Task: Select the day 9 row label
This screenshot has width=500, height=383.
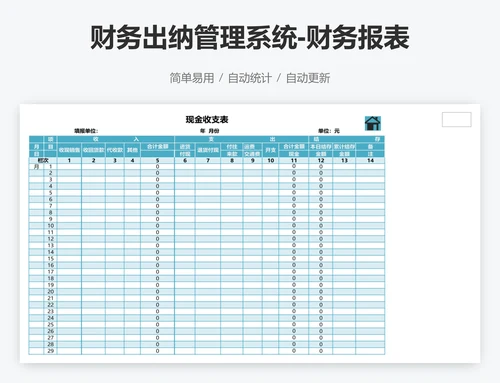Action: 51,219
